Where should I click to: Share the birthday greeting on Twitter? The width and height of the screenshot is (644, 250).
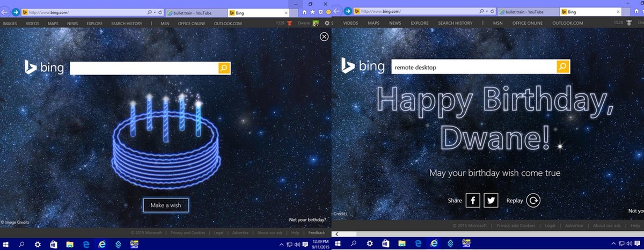(491, 200)
